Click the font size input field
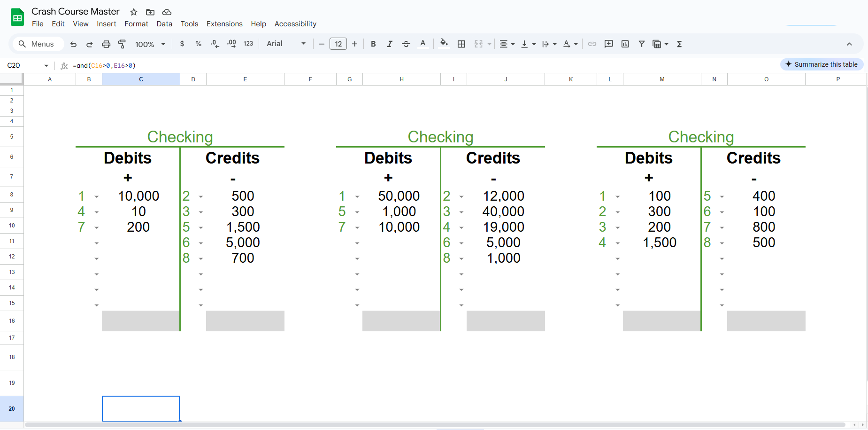This screenshot has width=868, height=430. pos(338,44)
